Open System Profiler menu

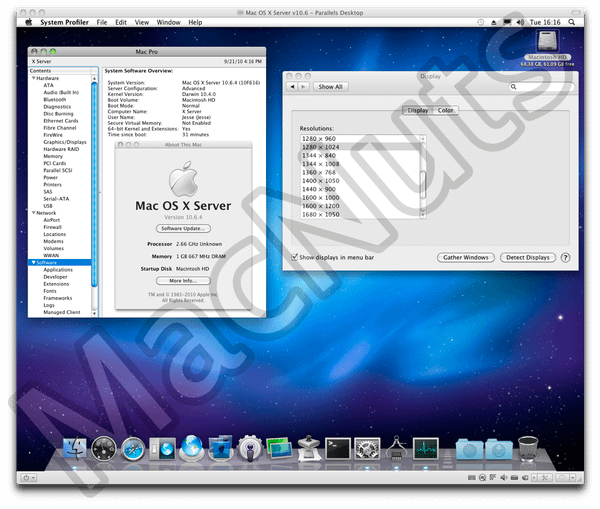pyautogui.click(x=64, y=22)
